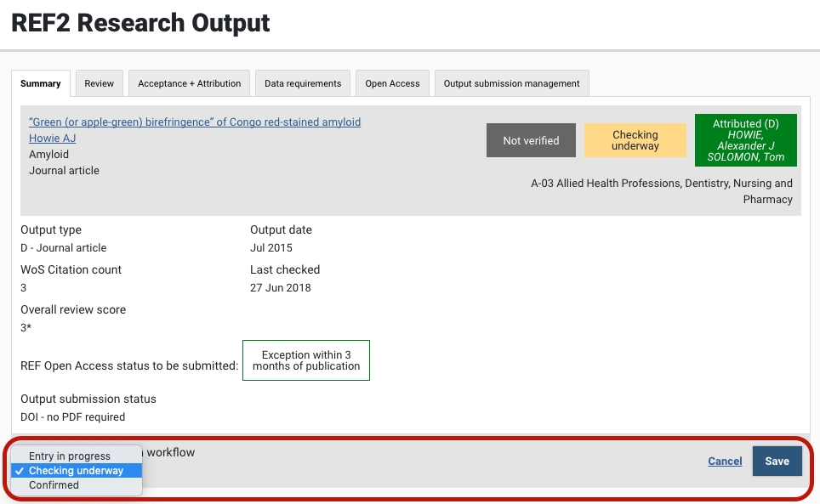Image resolution: width=820 pixels, height=504 pixels.
Task: Open Output submission management tab
Action: point(511,83)
